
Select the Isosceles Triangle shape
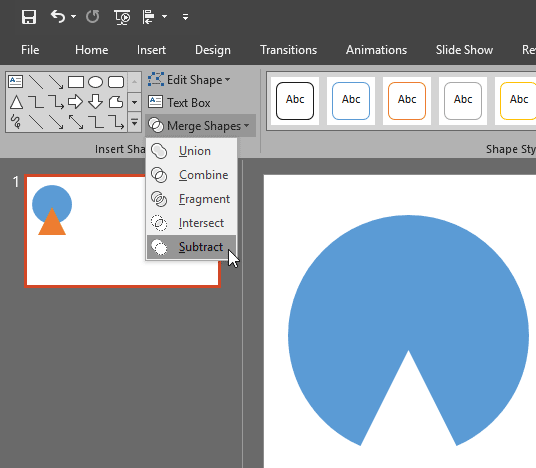click(x=16, y=102)
